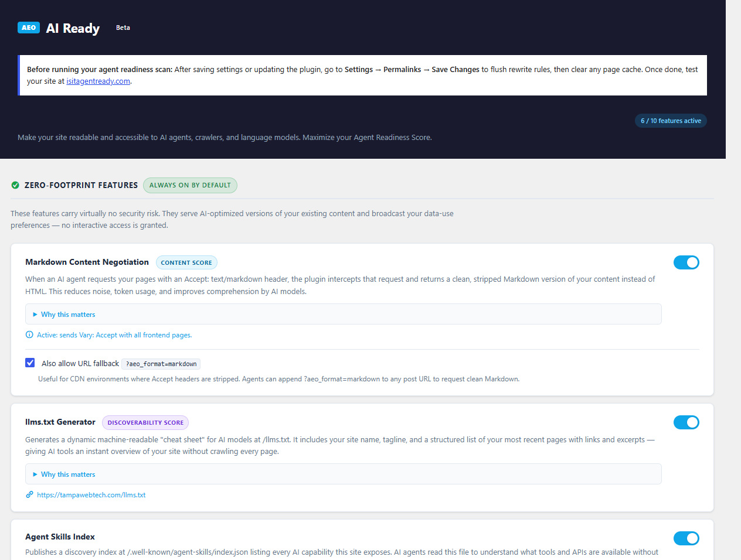Toggle Markdown Content Negotiation off
The width and height of the screenshot is (741, 560).
point(686,262)
